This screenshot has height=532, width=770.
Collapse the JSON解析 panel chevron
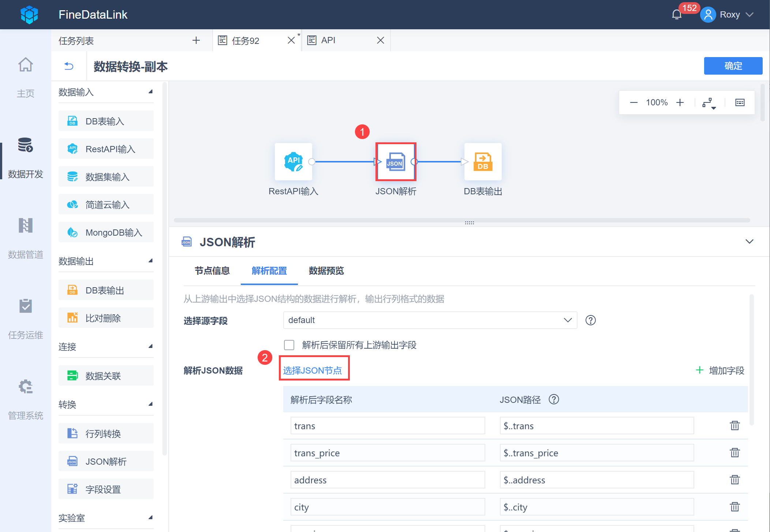coord(749,241)
